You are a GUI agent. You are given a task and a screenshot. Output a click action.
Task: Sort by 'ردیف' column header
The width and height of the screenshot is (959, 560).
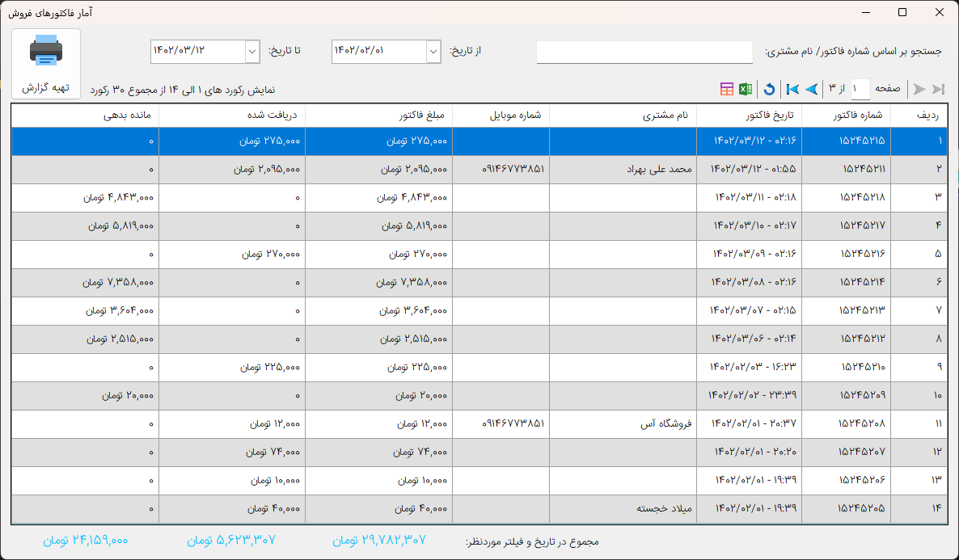coord(919,116)
